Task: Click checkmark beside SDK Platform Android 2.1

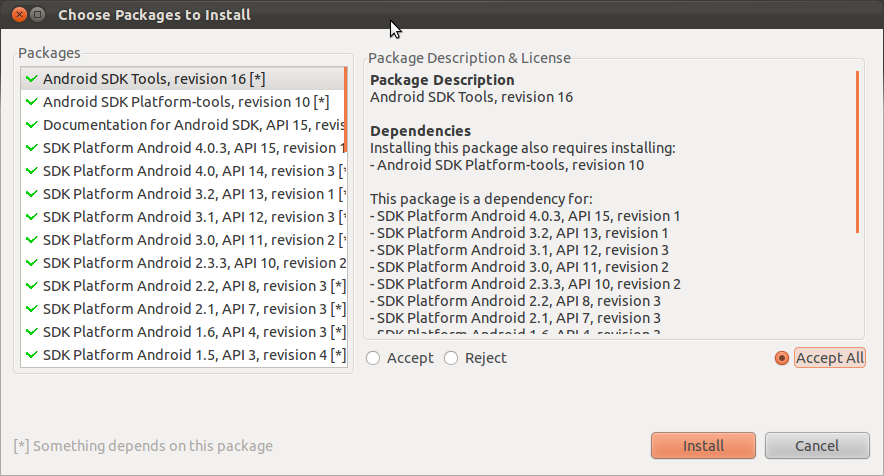Action: point(32,309)
